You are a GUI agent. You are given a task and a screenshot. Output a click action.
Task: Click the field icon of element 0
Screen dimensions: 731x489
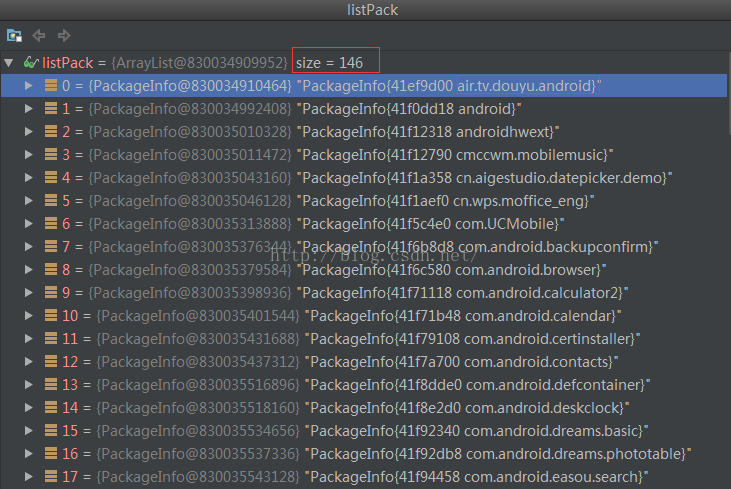tap(51, 85)
